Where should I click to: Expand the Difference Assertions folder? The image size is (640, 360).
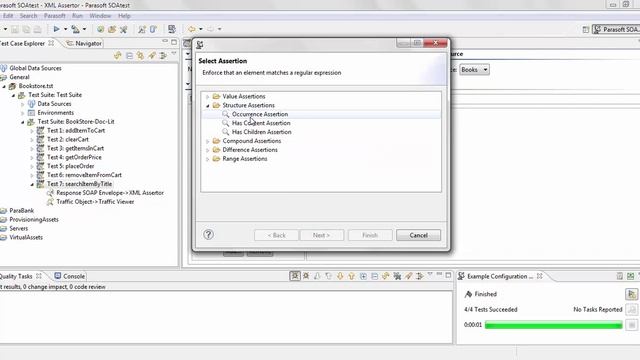pyautogui.click(x=207, y=150)
